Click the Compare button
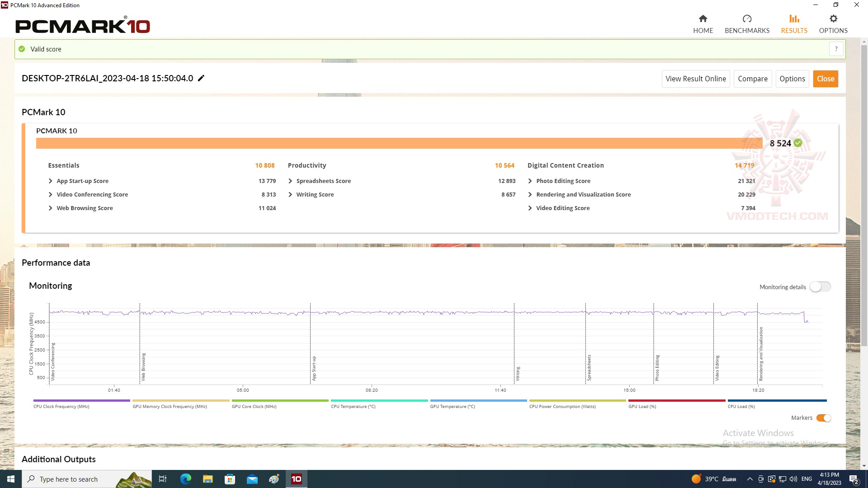The image size is (868, 488). 753,79
